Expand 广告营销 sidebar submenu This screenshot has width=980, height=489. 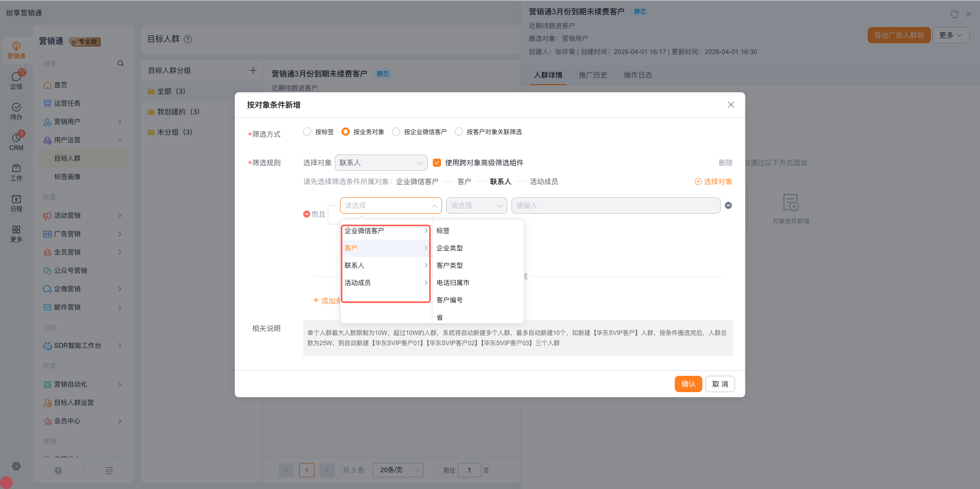[x=120, y=234]
